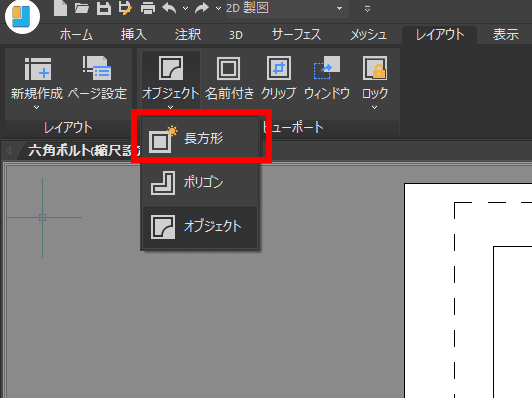Click the クリップ viewport icon
This screenshot has height=398, width=532.
[x=279, y=69]
